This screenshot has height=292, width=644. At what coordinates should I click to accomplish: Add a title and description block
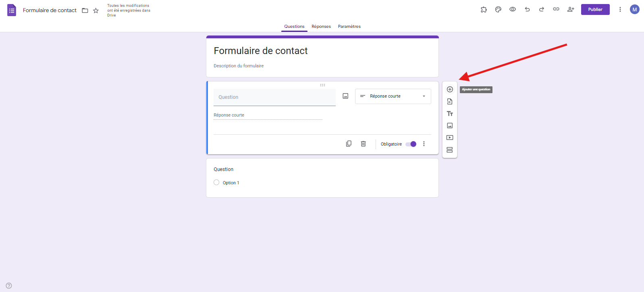click(x=450, y=114)
